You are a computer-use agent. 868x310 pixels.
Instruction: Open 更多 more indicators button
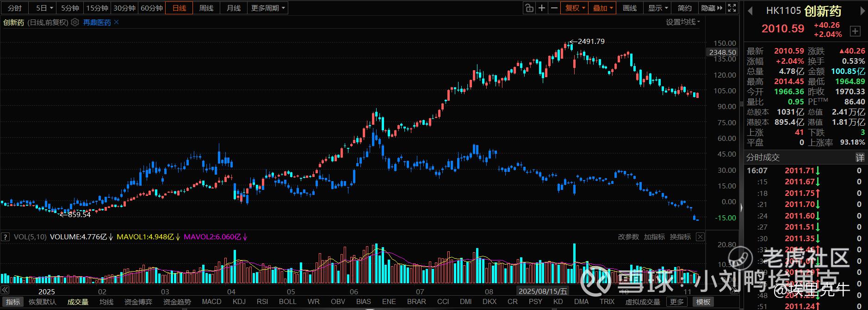click(x=677, y=302)
